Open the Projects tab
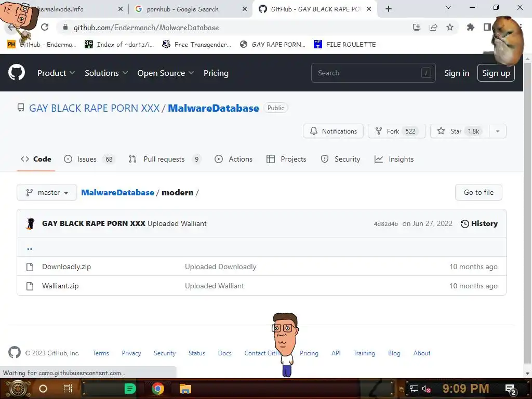This screenshot has height=399, width=532. (x=286, y=159)
